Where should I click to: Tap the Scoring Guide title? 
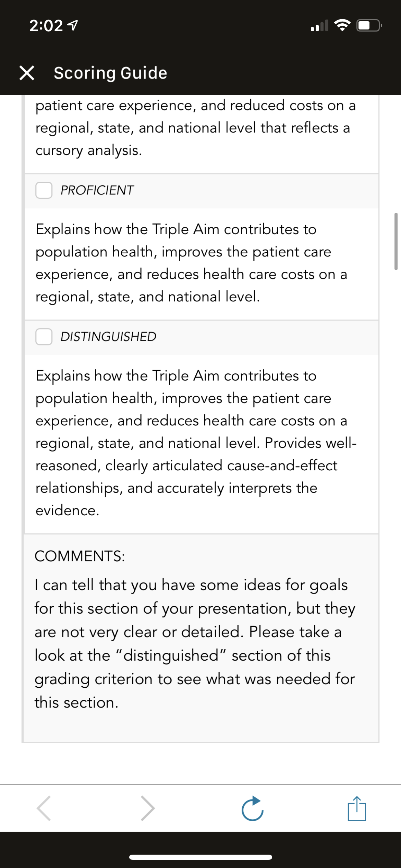110,73
